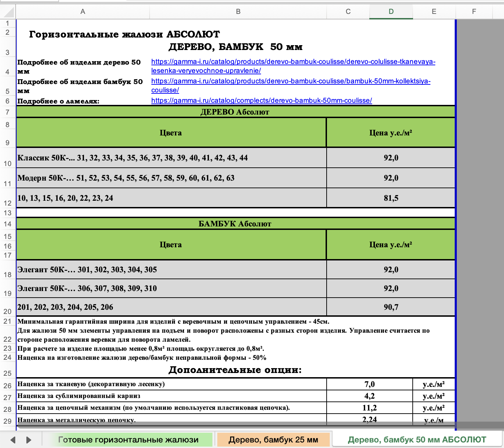504x448 pixels.
Task: Open the derevo-colulisse-tkanevaya link
Action: 293,66
